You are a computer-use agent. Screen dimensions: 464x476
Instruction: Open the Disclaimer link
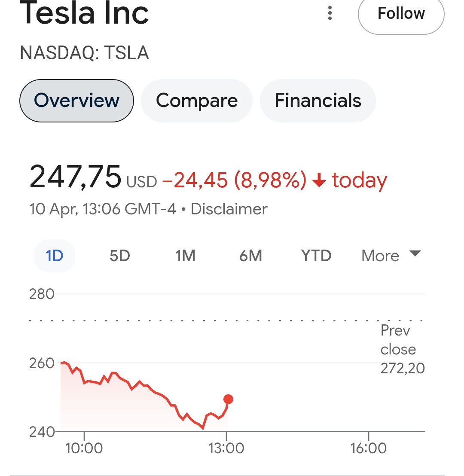click(x=229, y=209)
